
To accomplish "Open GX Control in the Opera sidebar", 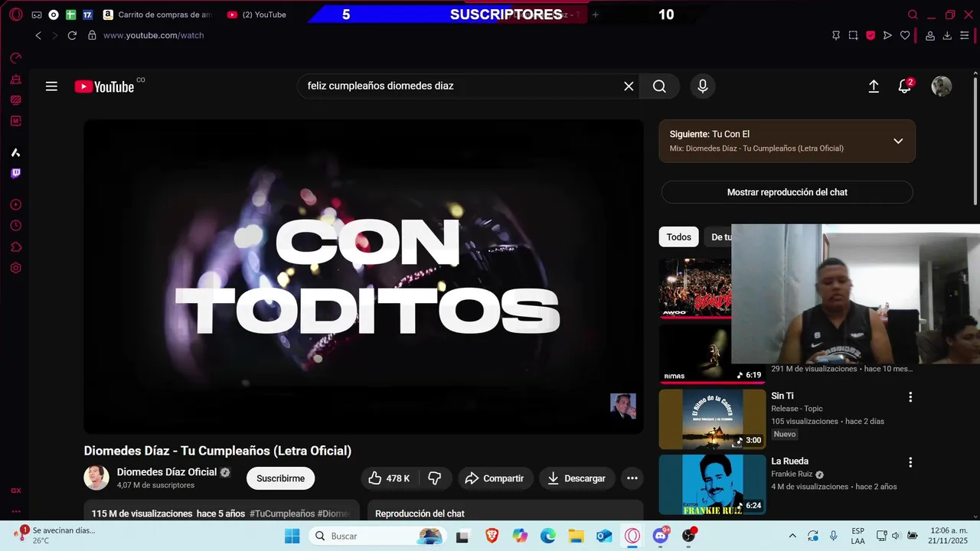I will [x=15, y=58].
